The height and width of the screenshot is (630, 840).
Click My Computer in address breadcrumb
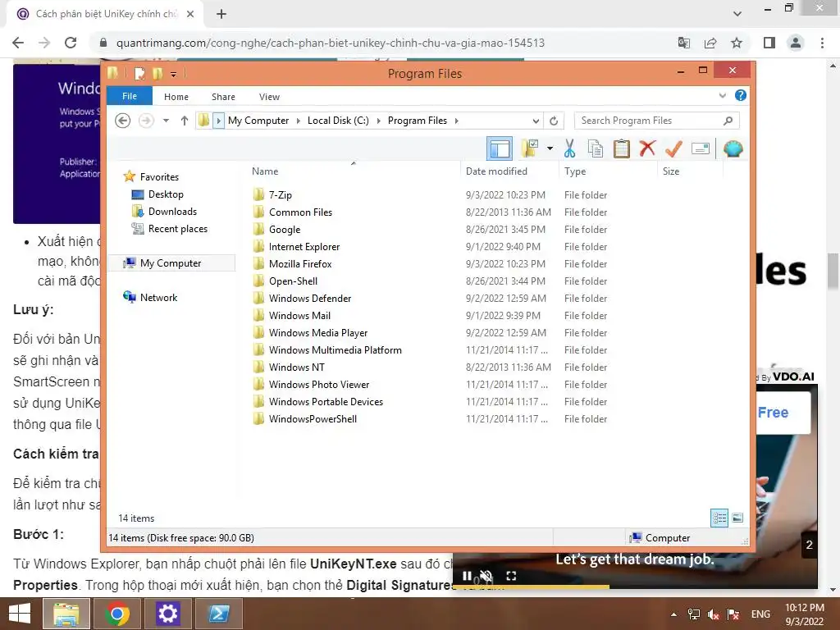(258, 121)
